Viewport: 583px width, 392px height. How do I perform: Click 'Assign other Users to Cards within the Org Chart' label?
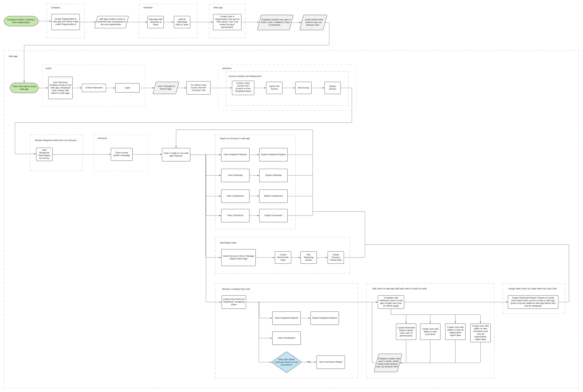pyautogui.click(x=533, y=289)
